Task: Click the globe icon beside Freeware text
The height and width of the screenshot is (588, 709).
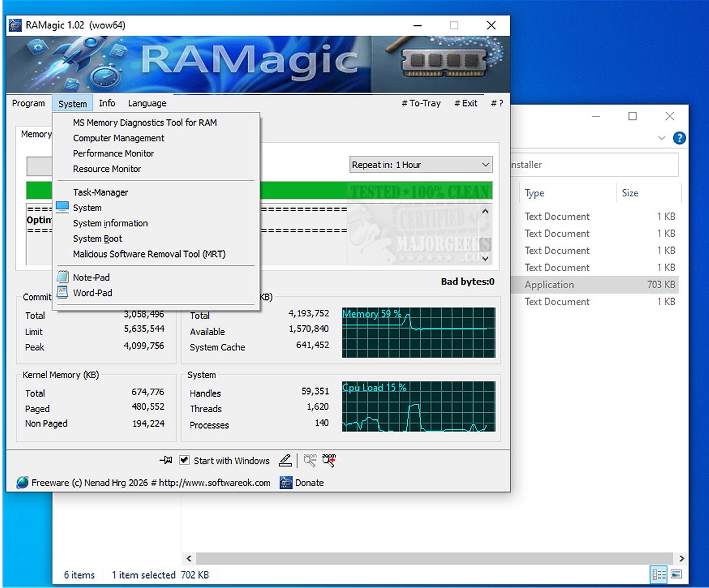Action: click(22, 483)
